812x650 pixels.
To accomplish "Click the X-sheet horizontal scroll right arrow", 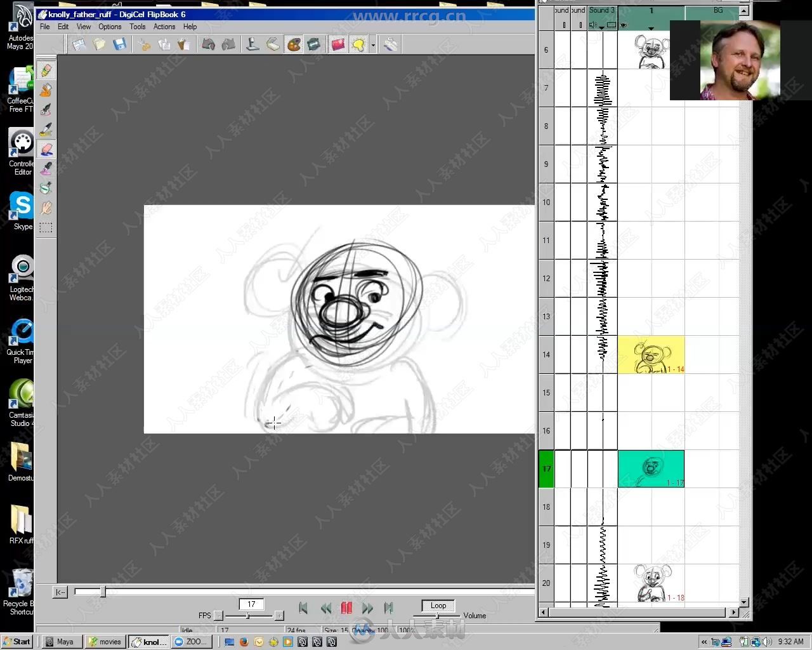I will 734,613.
